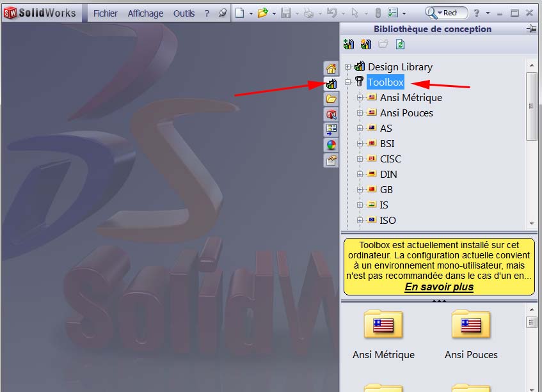Open the Options checklist icon
Viewport: 542px width, 392px height.
coord(393,13)
